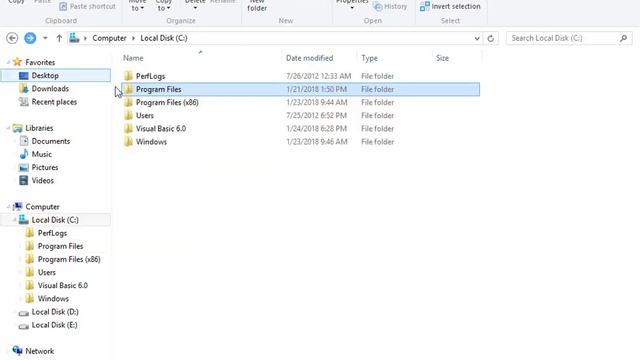Go up one folder level
Viewport: 640px width, 360px height.
tap(59, 38)
